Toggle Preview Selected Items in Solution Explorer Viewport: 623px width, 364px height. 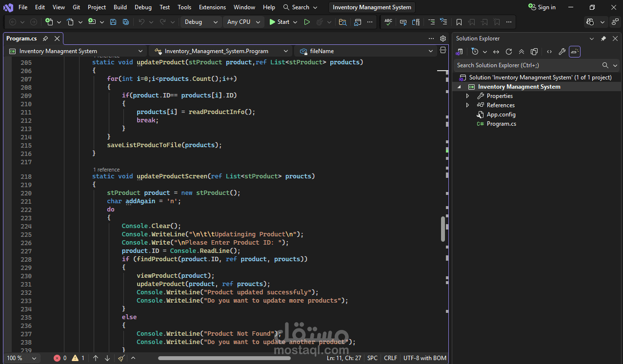coord(575,52)
